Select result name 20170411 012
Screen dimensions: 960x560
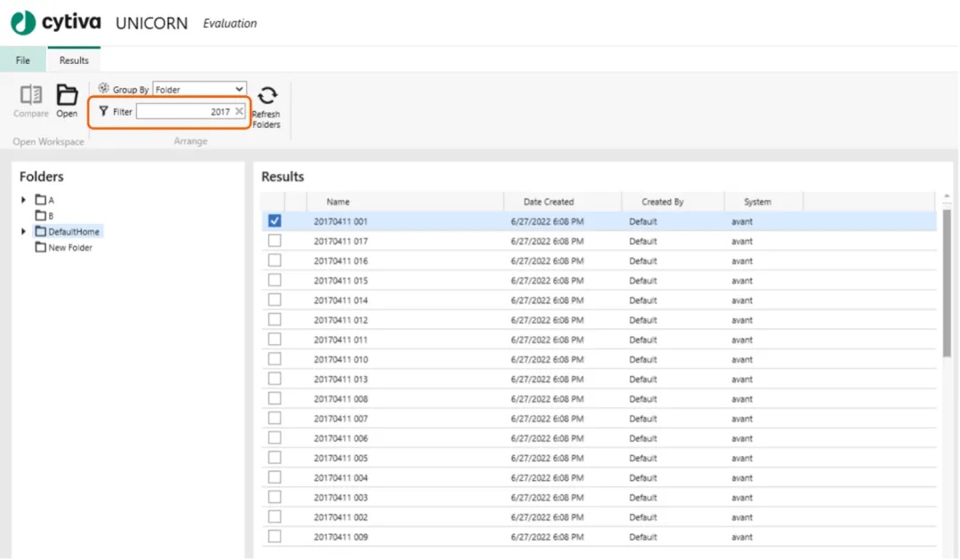pos(341,320)
